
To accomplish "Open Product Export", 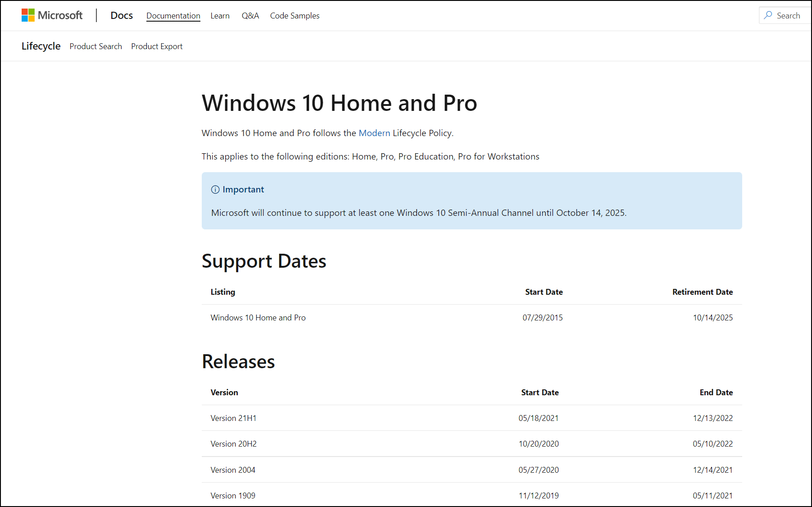I will (156, 46).
